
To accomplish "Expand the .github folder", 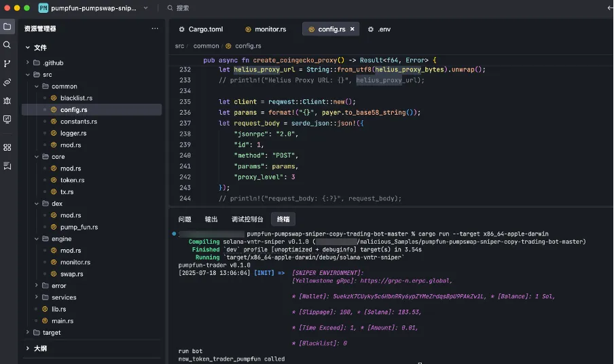I will pos(54,62).
